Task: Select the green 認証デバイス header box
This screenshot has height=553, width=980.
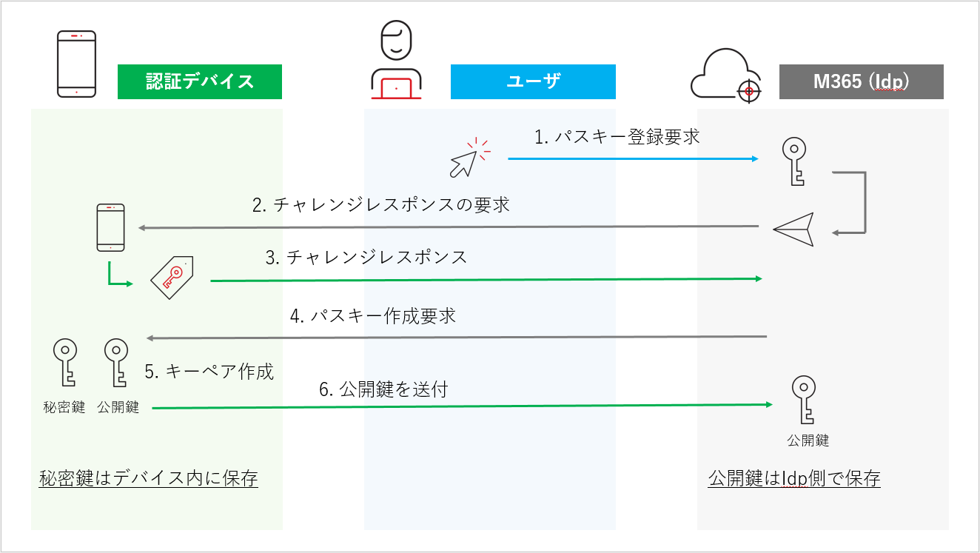Action: click(x=200, y=81)
